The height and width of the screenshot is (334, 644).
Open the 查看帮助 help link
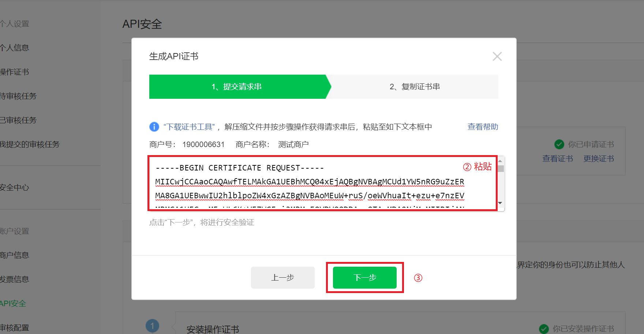point(483,127)
